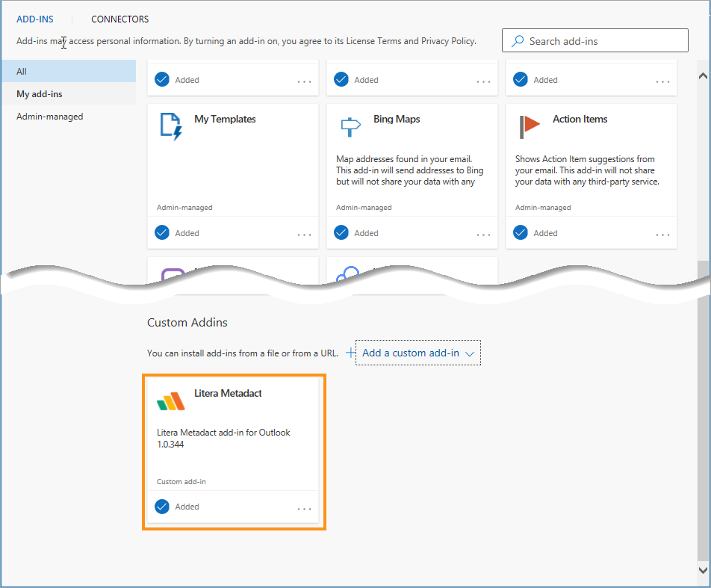The image size is (711, 588).
Task: Click the scrollbar down arrow
Action: pos(703,570)
